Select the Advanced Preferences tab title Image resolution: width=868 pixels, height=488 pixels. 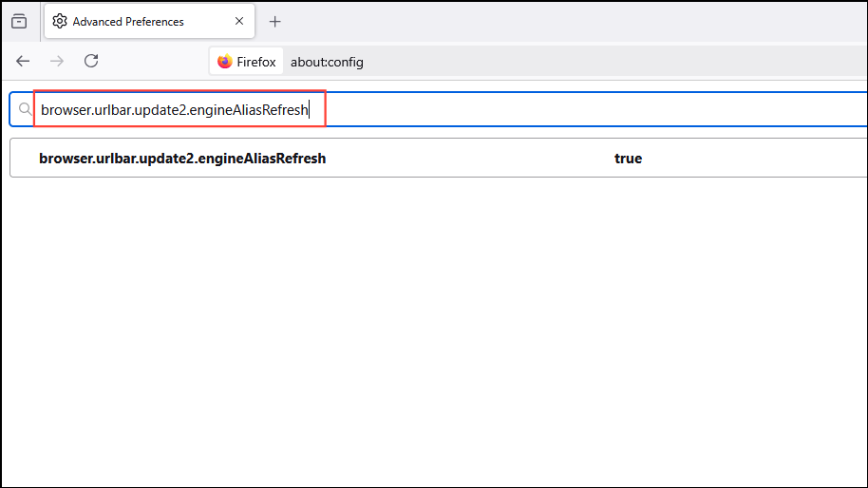point(128,21)
